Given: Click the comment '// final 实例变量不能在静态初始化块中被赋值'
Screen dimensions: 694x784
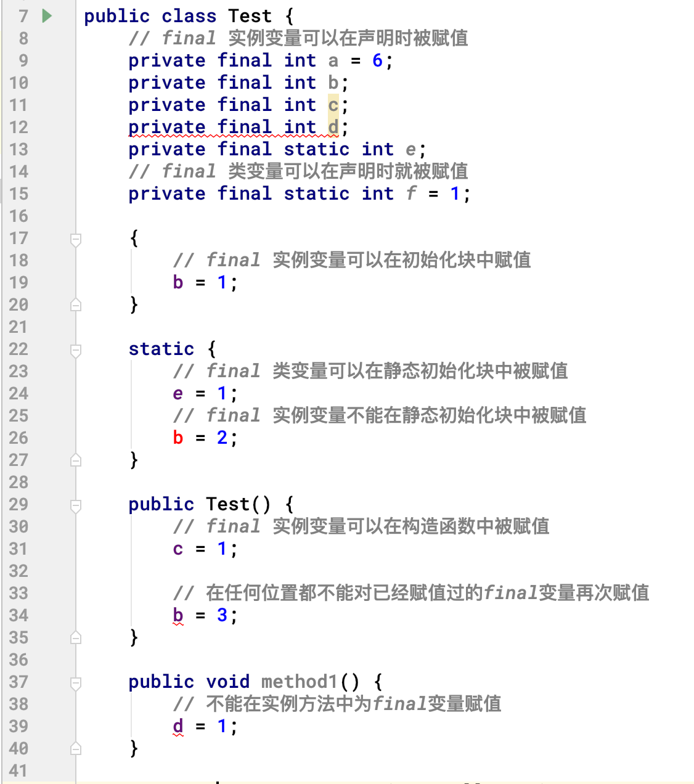Looking at the screenshot, I should [380, 415].
